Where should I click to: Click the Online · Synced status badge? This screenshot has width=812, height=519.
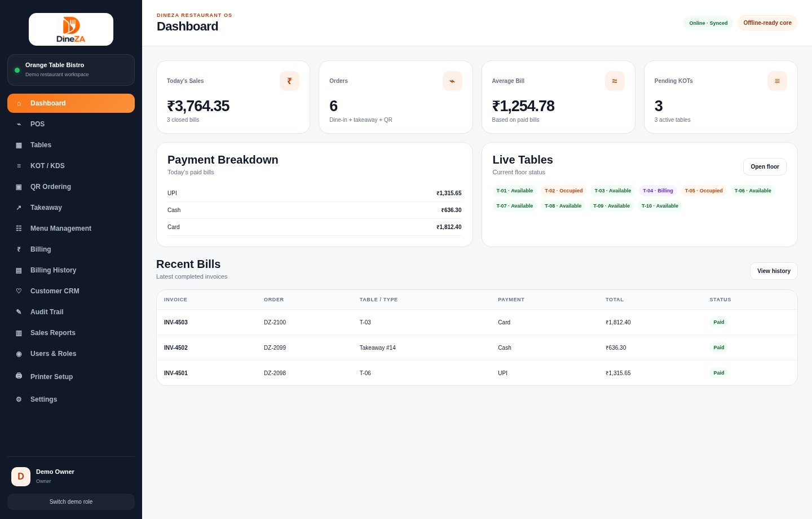point(708,23)
